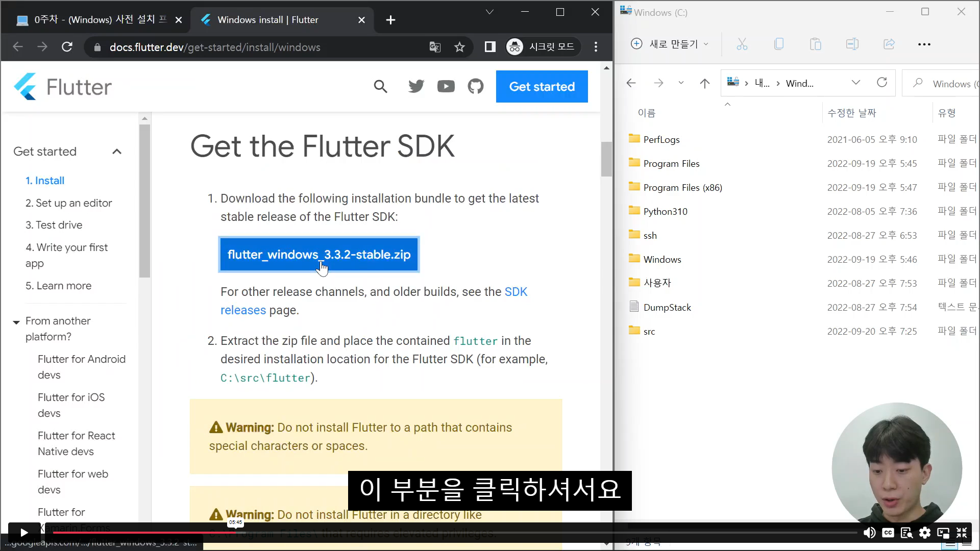Image resolution: width=980 pixels, height=551 pixels.
Task: Click Cut scissors icon in Explorer
Action: click(742, 44)
